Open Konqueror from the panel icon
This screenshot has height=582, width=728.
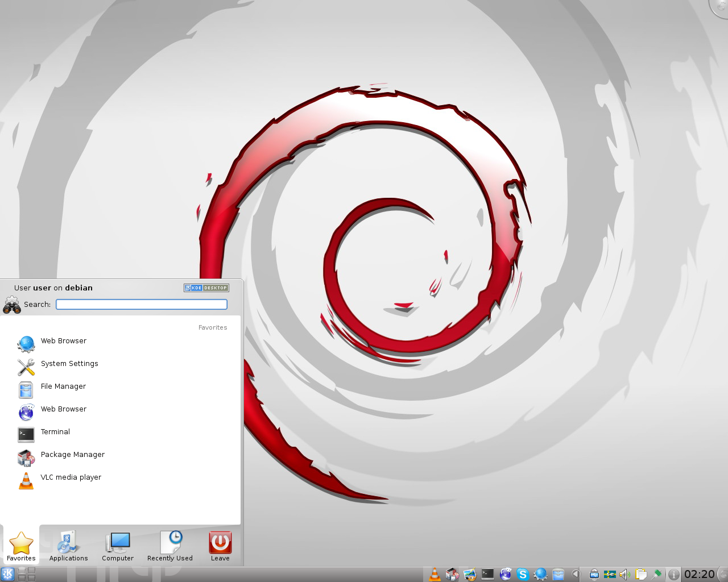pyautogui.click(x=506, y=575)
